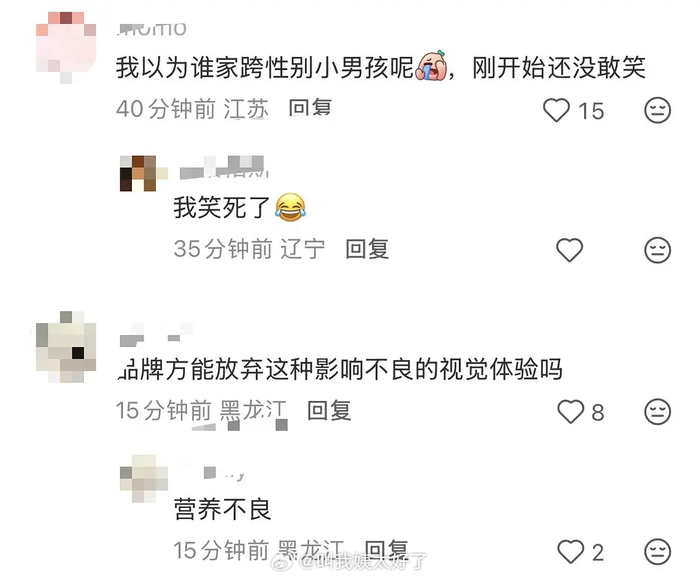Click the 营养不良 reply text
700x578 pixels.
coord(222,509)
